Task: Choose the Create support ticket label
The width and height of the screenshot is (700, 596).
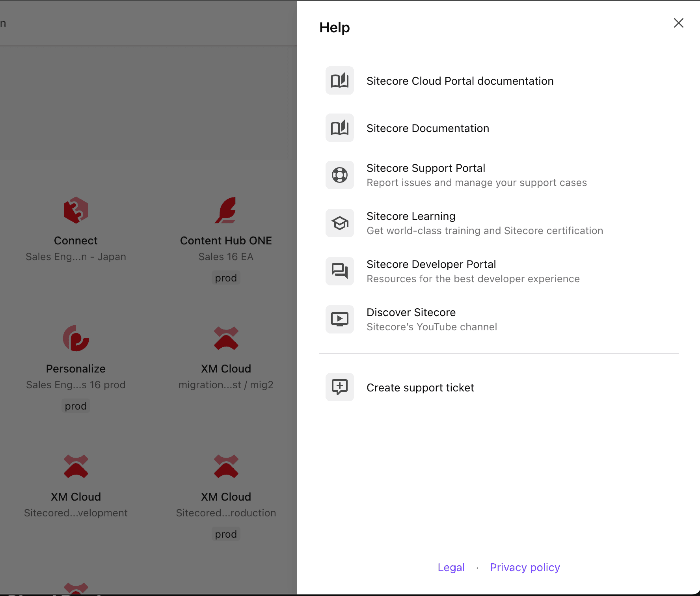Action: (x=420, y=387)
